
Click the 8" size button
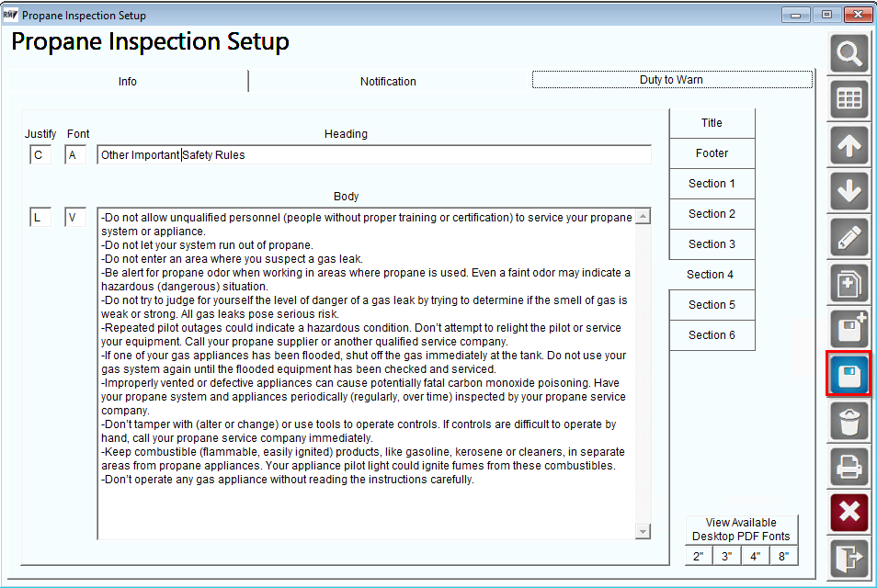point(783,556)
